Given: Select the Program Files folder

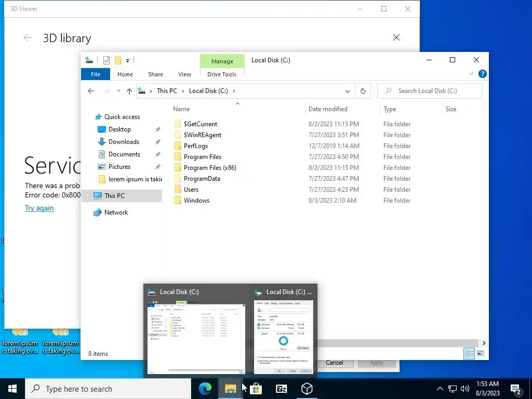Looking at the screenshot, I should [x=202, y=157].
